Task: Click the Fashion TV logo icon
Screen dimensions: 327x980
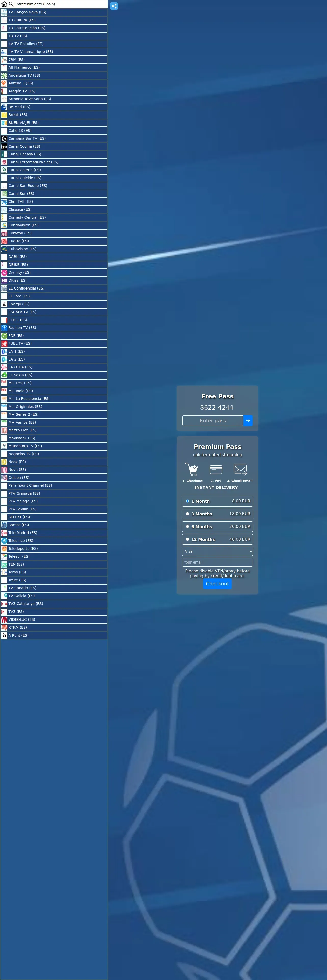Action: point(4,327)
